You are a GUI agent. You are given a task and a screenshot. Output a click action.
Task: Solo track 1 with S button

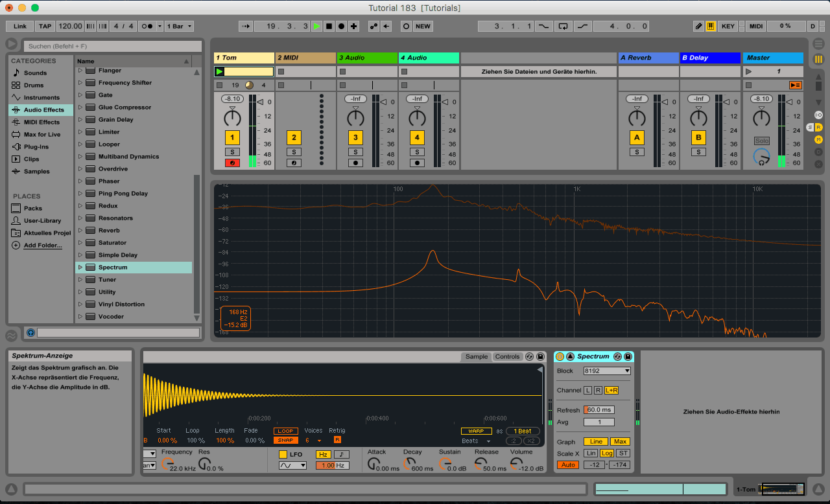[232, 152]
